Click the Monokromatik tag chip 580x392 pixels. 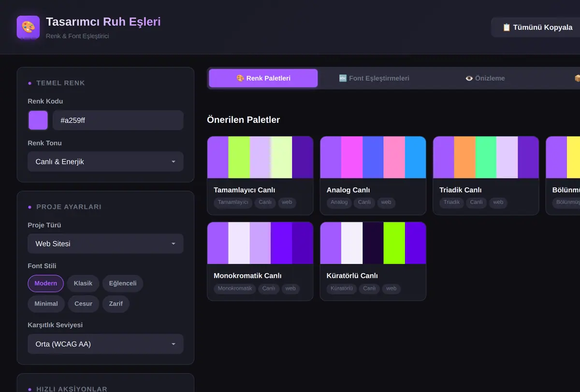[235, 289]
